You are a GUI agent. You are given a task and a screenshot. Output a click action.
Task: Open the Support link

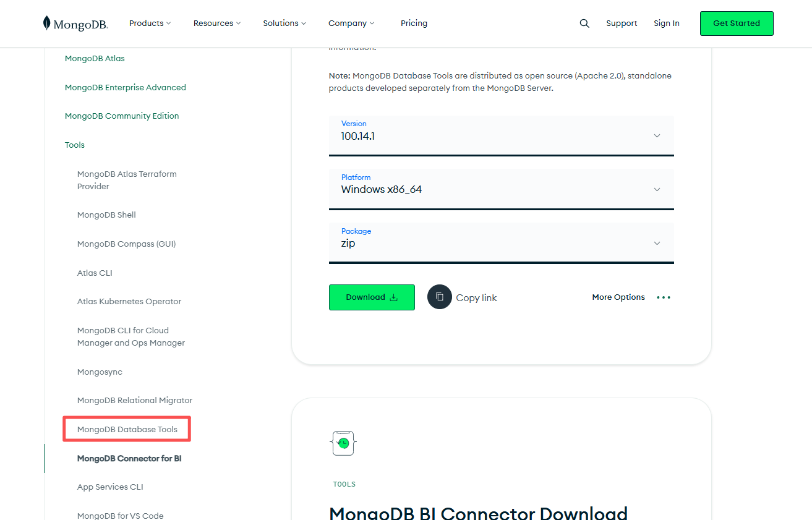(622, 23)
